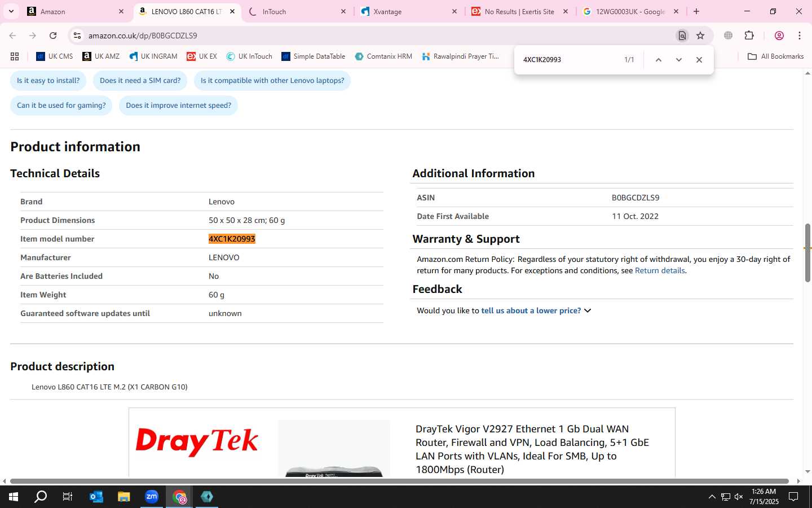Open the Extensions puzzle icon

point(749,36)
